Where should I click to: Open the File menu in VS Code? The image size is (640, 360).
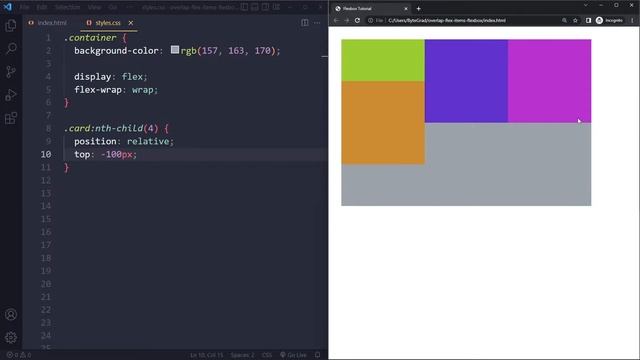[24, 7]
